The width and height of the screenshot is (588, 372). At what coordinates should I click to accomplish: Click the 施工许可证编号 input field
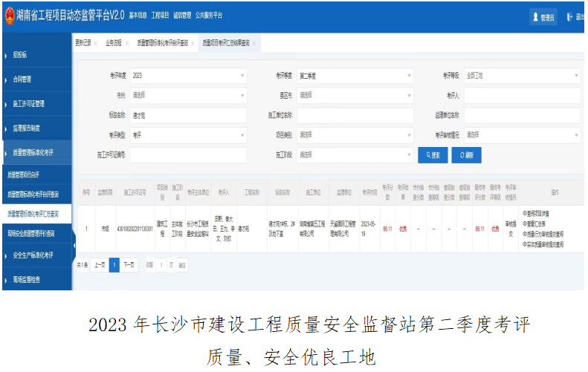tap(188, 155)
